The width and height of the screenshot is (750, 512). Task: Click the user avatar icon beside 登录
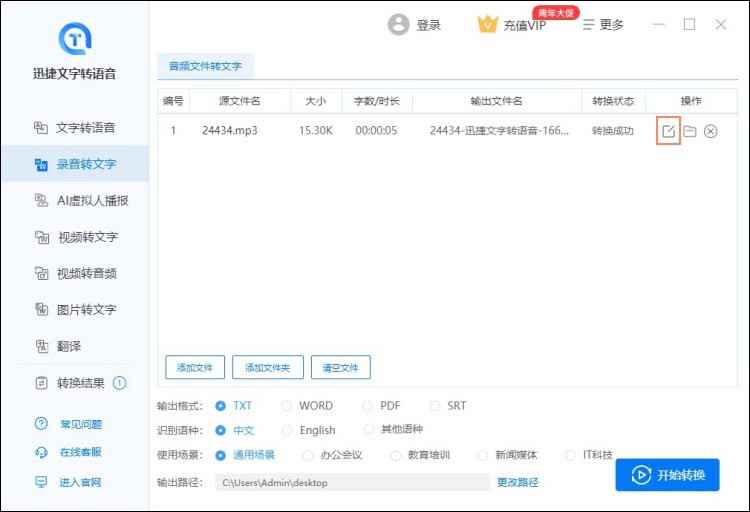tap(398, 24)
